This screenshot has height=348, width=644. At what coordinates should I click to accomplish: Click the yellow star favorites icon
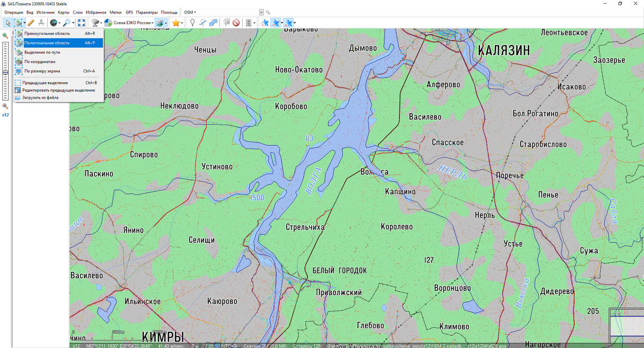[175, 23]
